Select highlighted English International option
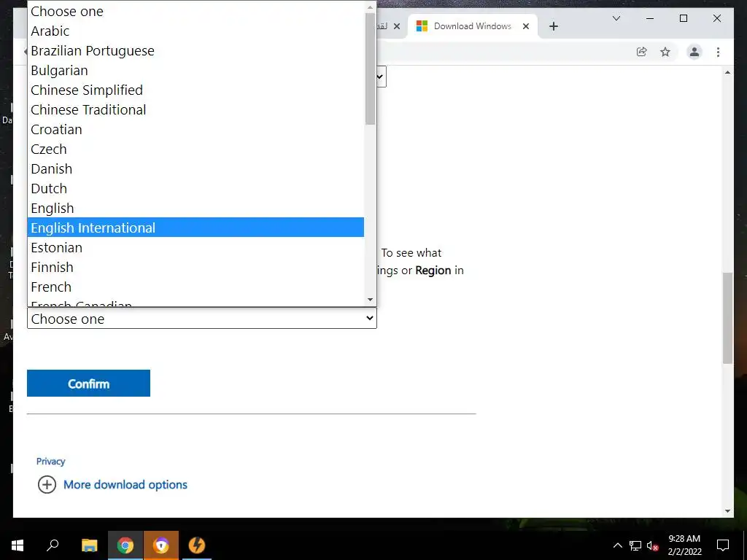 pyautogui.click(x=196, y=227)
